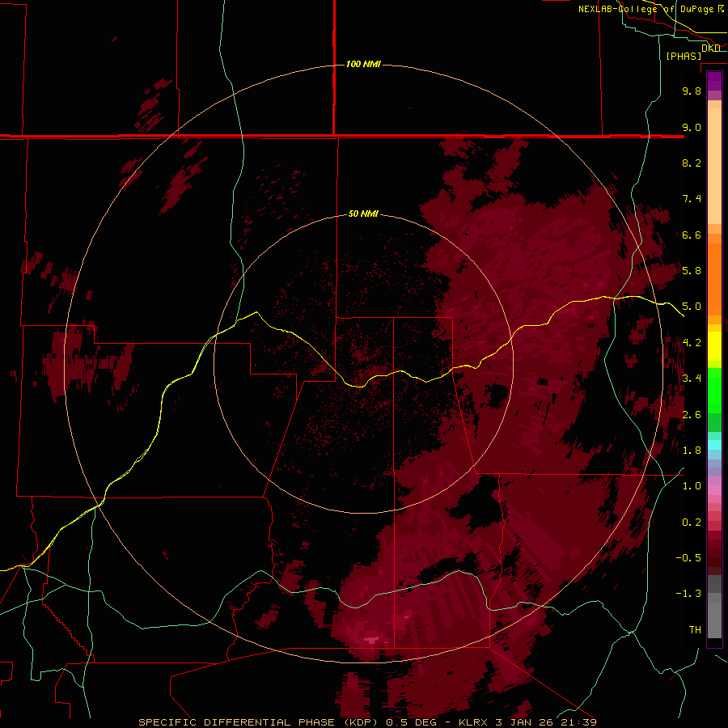728x728 pixels.
Task: Click the DKD label above color scale
Action: tap(711, 49)
